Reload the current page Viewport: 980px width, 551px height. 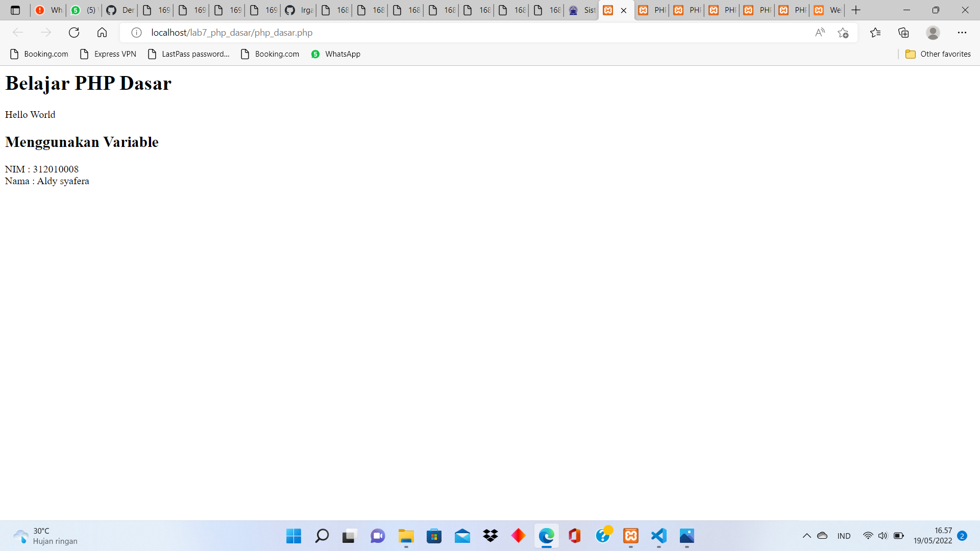tap(74, 33)
